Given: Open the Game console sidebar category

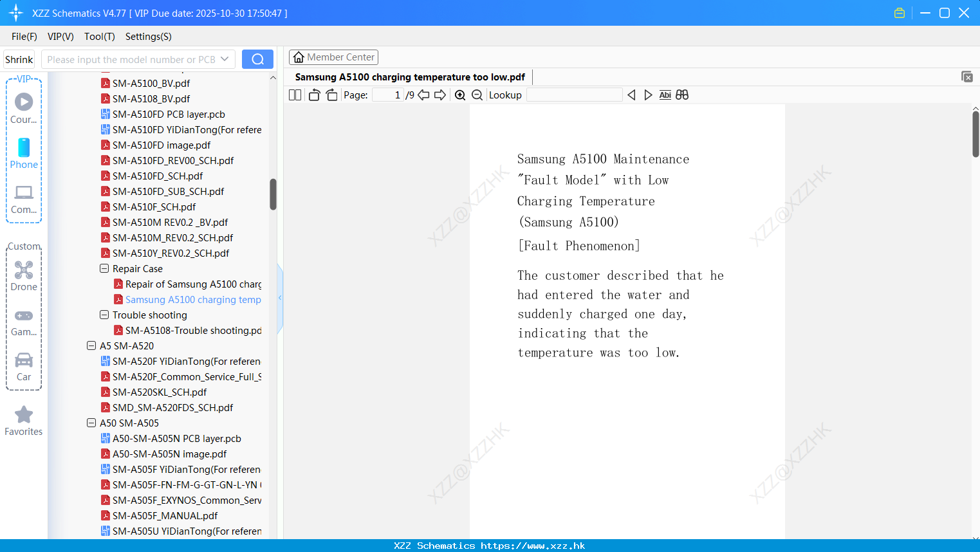Looking at the screenshot, I should (x=24, y=322).
